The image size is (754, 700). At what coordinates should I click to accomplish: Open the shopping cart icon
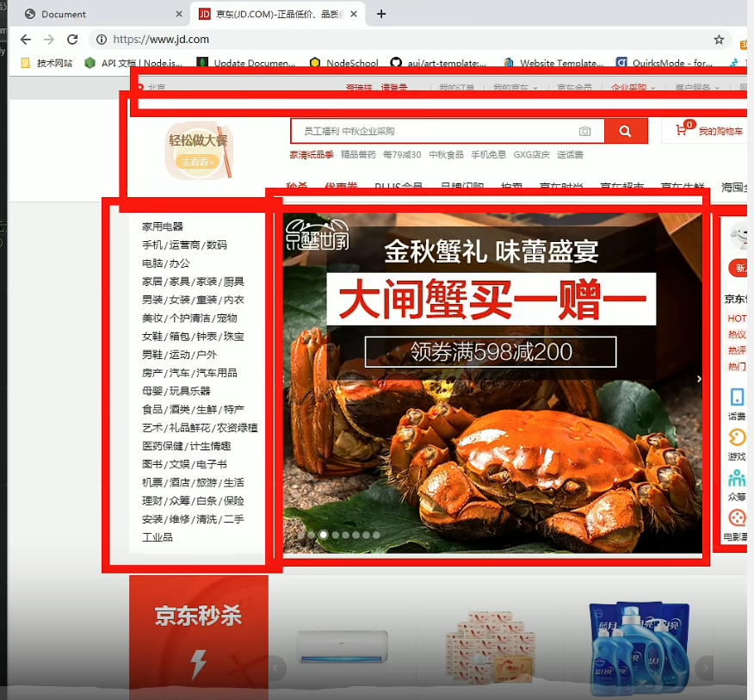click(x=681, y=130)
